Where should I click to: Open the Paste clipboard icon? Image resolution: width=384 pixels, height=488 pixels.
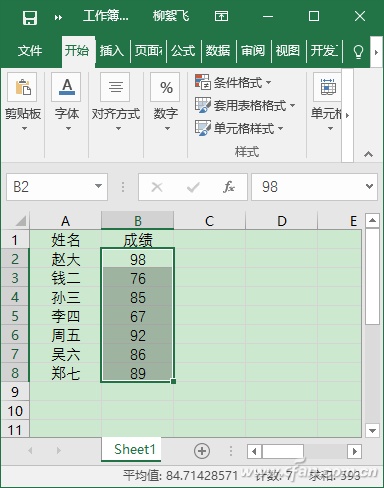(x=22, y=87)
